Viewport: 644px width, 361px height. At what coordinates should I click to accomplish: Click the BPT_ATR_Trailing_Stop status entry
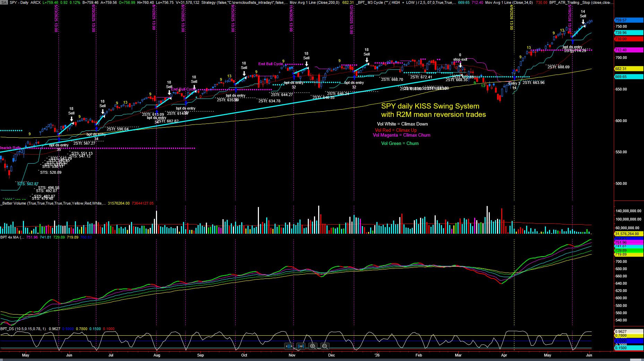(581, 2)
